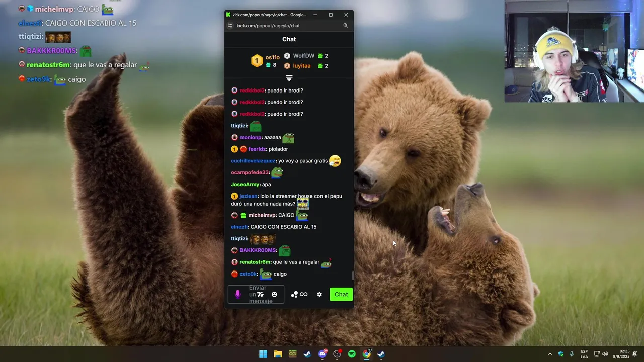644x362 pixels.
Task: Click the site info icon in address bar
Action: tap(230, 25)
